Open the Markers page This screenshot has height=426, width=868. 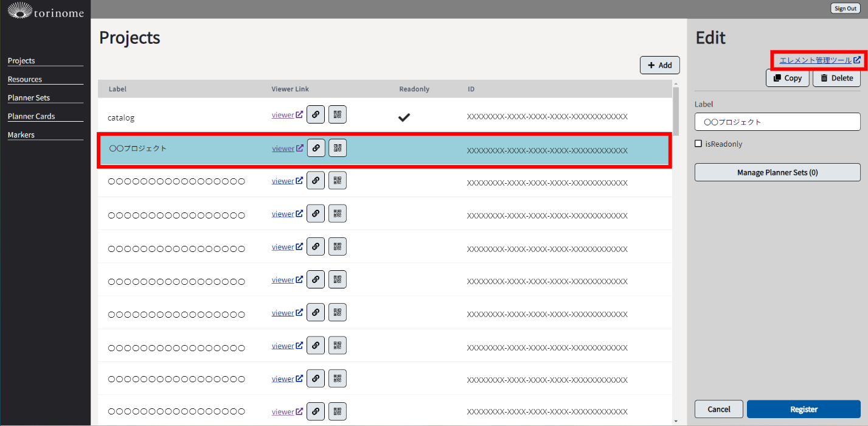pyautogui.click(x=21, y=135)
